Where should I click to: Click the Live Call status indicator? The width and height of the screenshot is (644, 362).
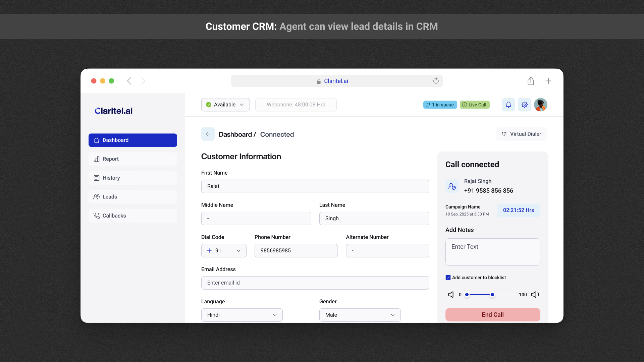pos(475,105)
